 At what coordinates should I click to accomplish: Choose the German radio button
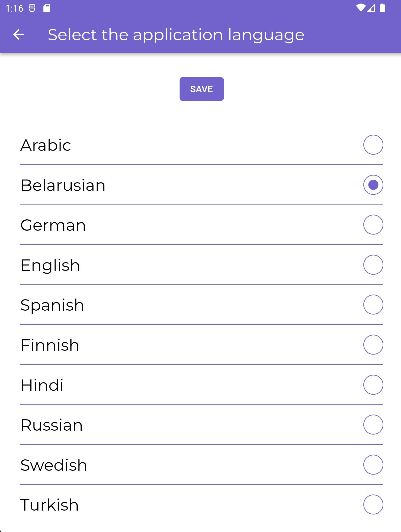click(373, 225)
